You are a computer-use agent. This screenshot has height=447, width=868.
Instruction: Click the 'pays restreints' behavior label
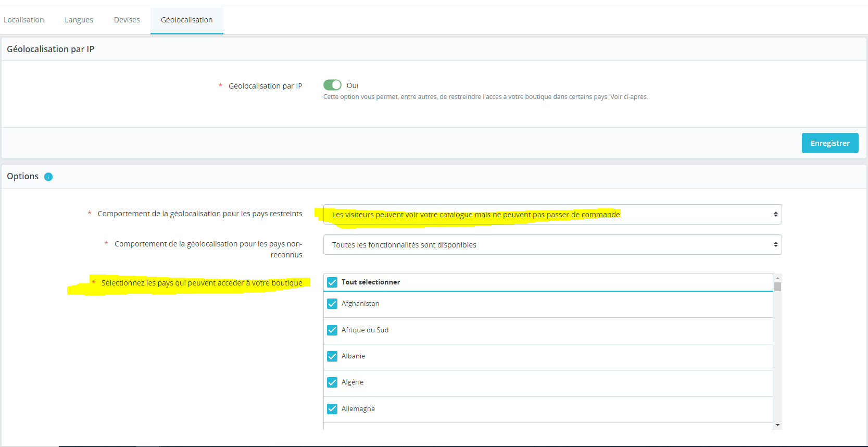[200, 214]
